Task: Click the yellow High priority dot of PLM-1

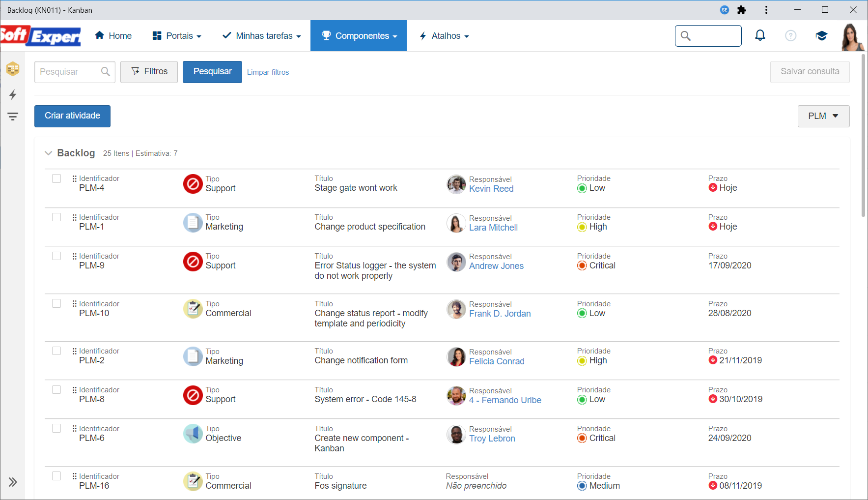Action: point(582,227)
